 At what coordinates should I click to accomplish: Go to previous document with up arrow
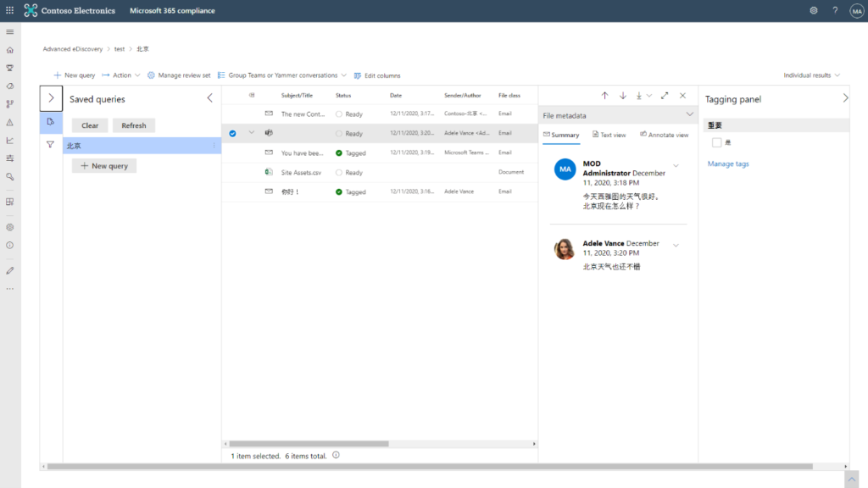[604, 96]
